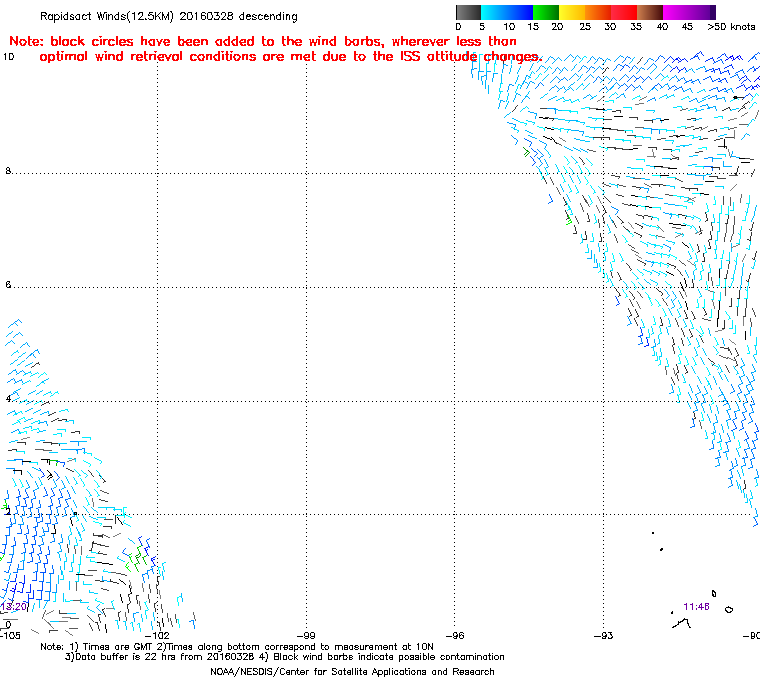The image size is (760, 688).
Task: Click the '>50 knots' legend label
Action: [x=731, y=27]
